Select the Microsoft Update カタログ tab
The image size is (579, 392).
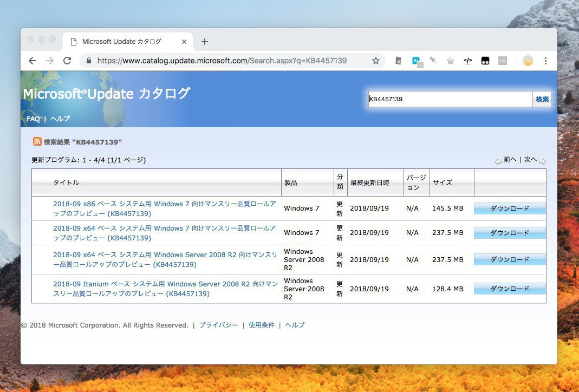122,42
